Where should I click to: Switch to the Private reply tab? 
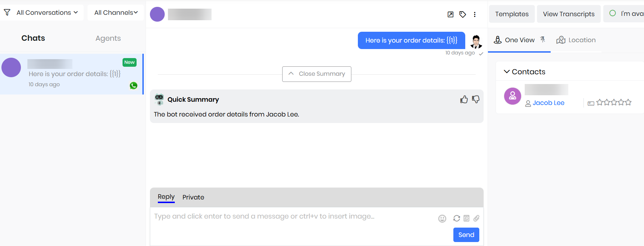[193, 197]
